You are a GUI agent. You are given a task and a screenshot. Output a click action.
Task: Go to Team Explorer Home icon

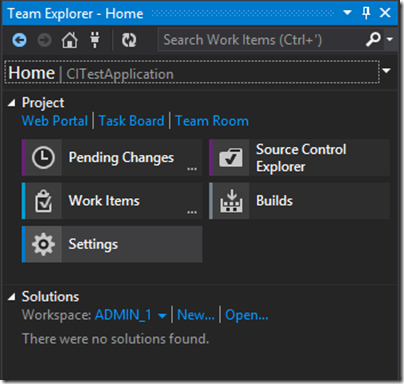pos(69,40)
